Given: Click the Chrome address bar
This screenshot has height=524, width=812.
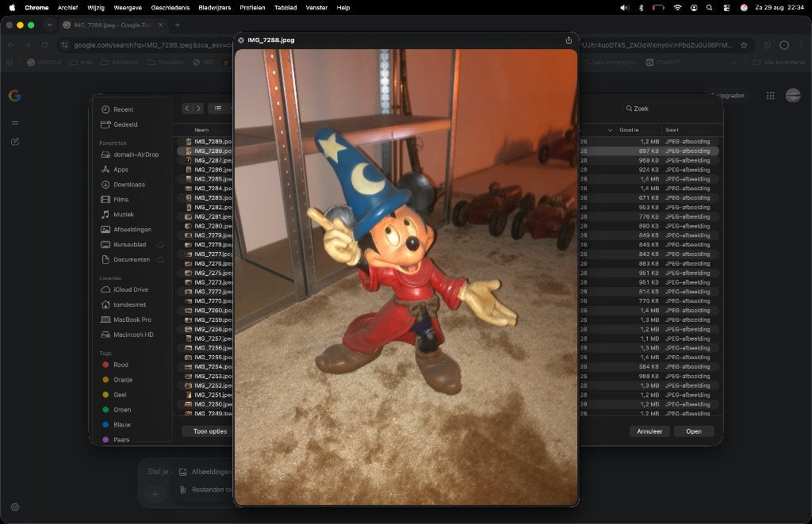Looking at the screenshot, I should pos(404,45).
